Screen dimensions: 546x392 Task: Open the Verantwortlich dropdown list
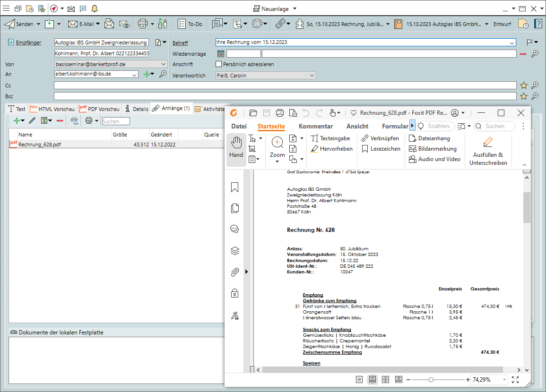[312, 76]
